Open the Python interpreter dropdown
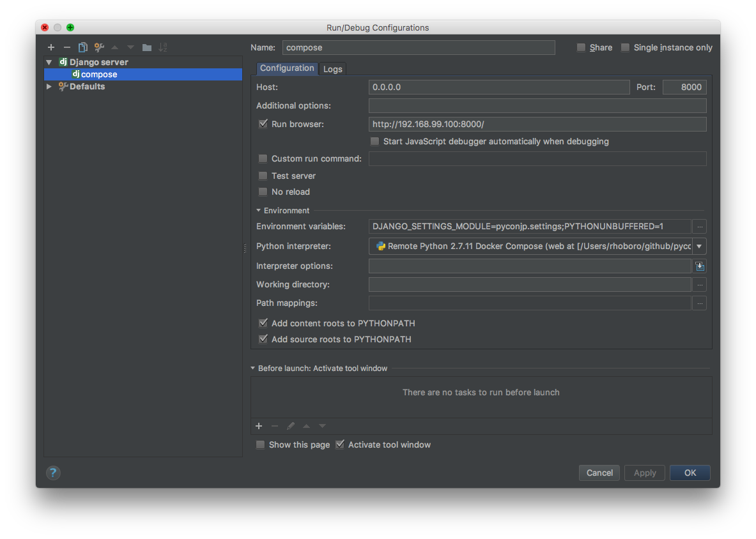The width and height of the screenshot is (756, 539). pyautogui.click(x=699, y=246)
